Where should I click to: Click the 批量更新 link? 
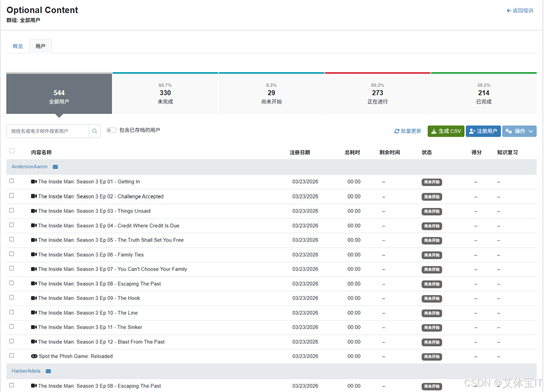click(408, 131)
